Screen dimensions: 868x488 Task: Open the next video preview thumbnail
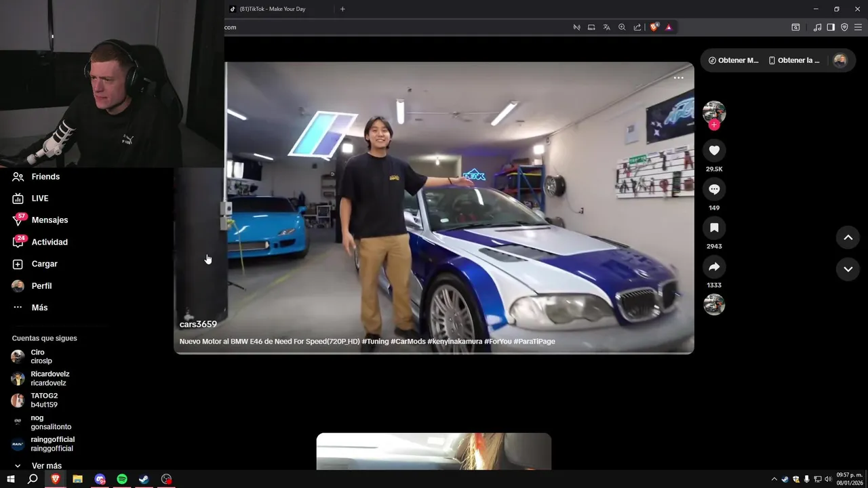click(434, 451)
